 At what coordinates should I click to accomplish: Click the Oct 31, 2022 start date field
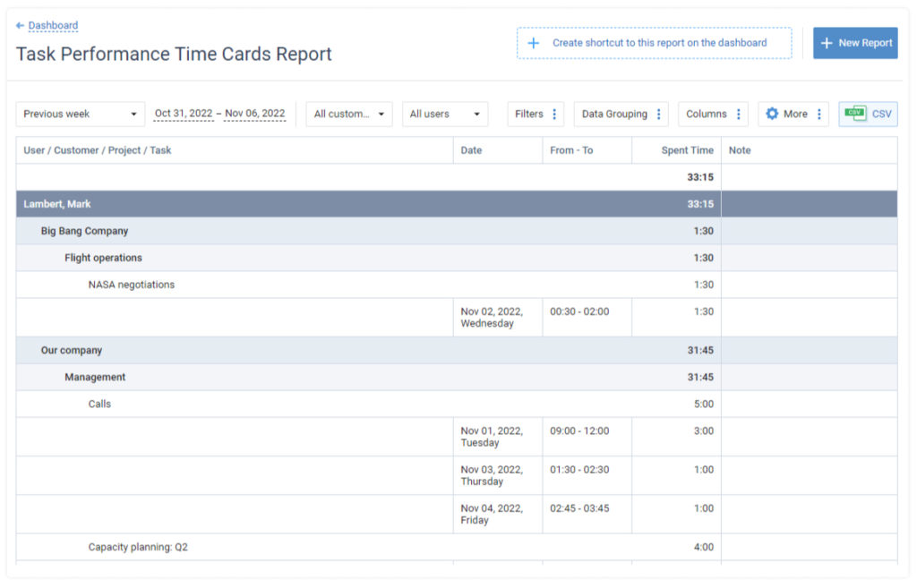click(x=183, y=114)
